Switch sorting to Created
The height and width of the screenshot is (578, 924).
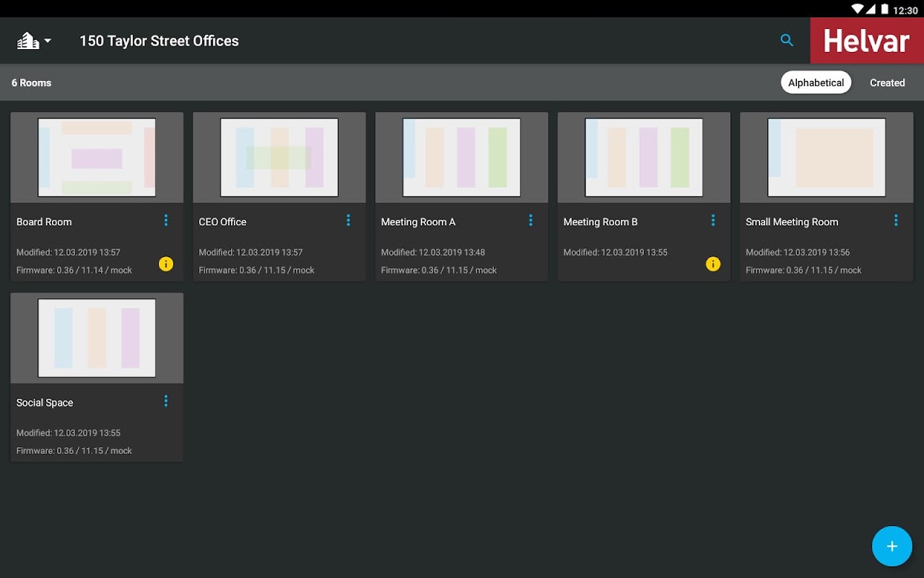click(x=887, y=82)
